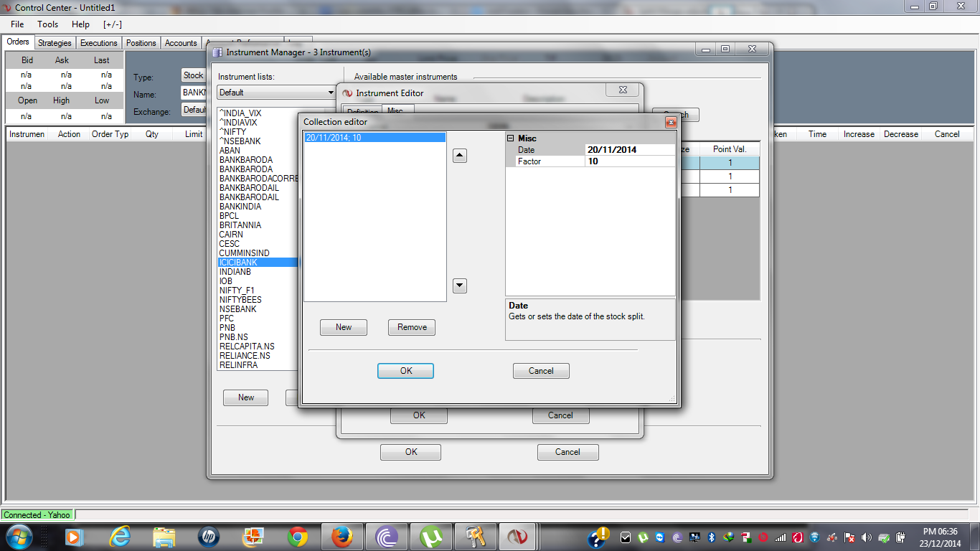Click the Point Val. column header
980x551 pixels.
(730, 149)
